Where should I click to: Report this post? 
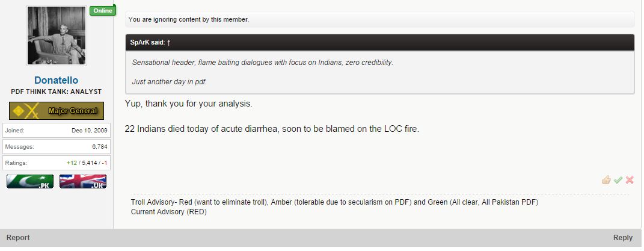(x=18, y=237)
